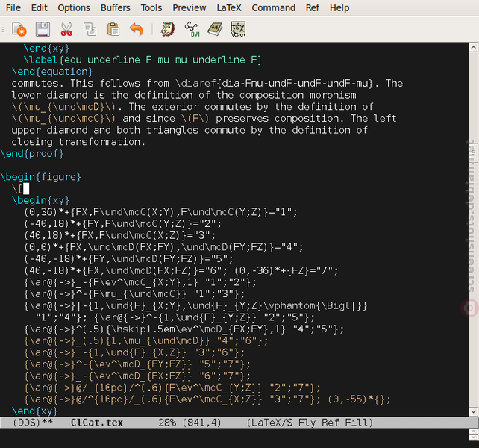Open the Help menu
This screenshot has height=448, width=479.
pyautogui.click(x=339, y=7)
